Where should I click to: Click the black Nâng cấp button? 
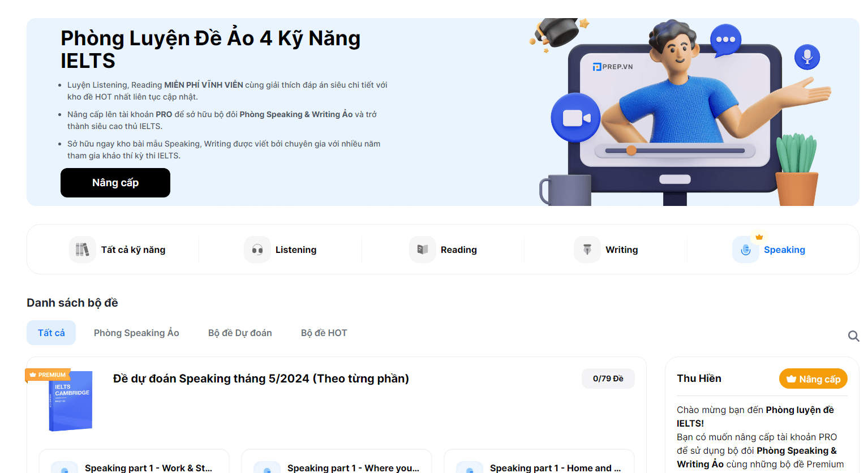115,183
